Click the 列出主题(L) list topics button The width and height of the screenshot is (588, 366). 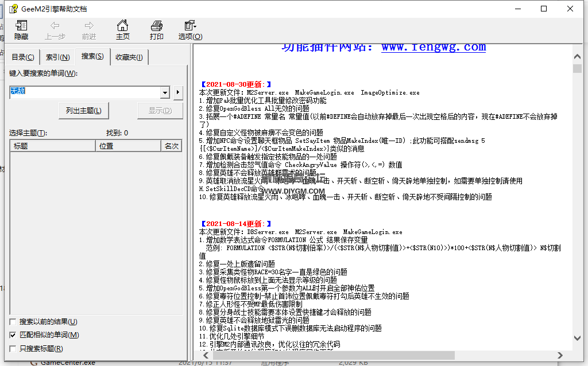pyautogui.click(x=84, y=111)
